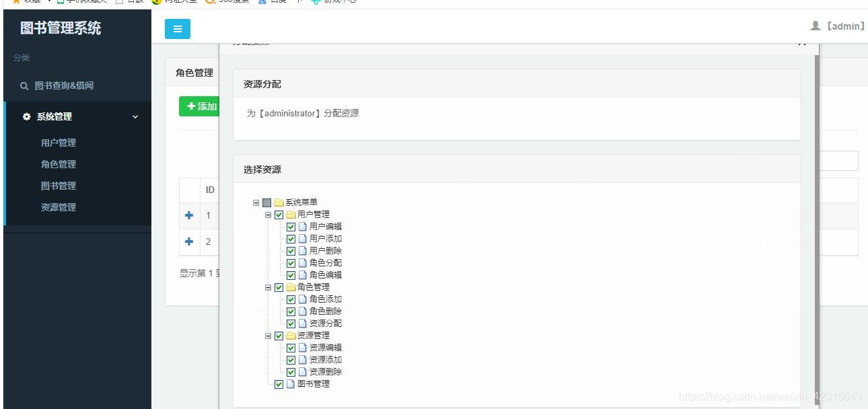This screenshot has width=868, height=409.
Task: Click the file icon next to 角色添加
Action: (x=303, y=299)
